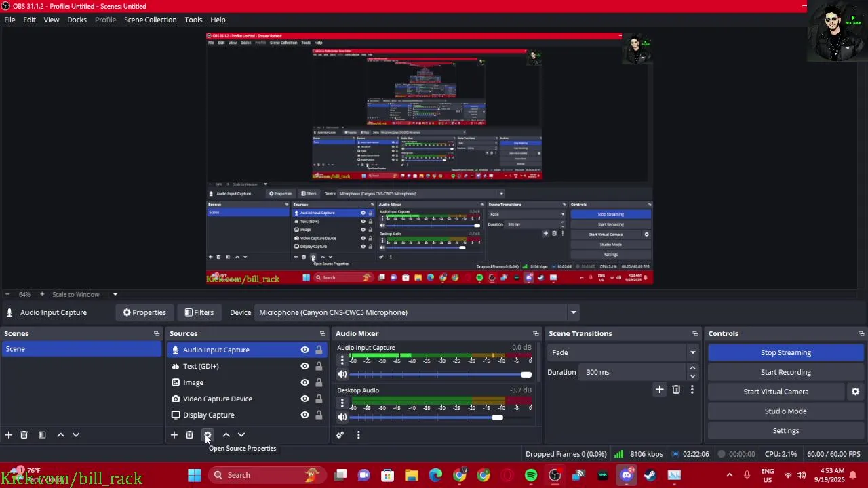Move source down in Sources list
The image size is (868, 488).
[x=241, y=434]
